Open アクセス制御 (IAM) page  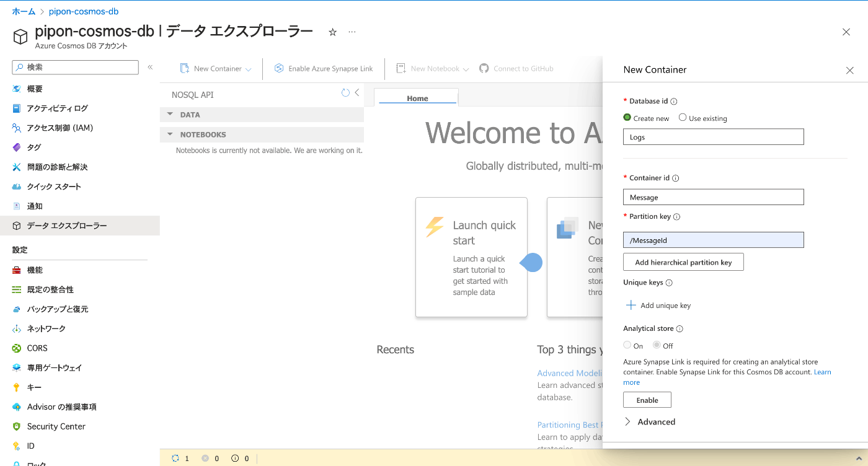click(x=60, y=128)
